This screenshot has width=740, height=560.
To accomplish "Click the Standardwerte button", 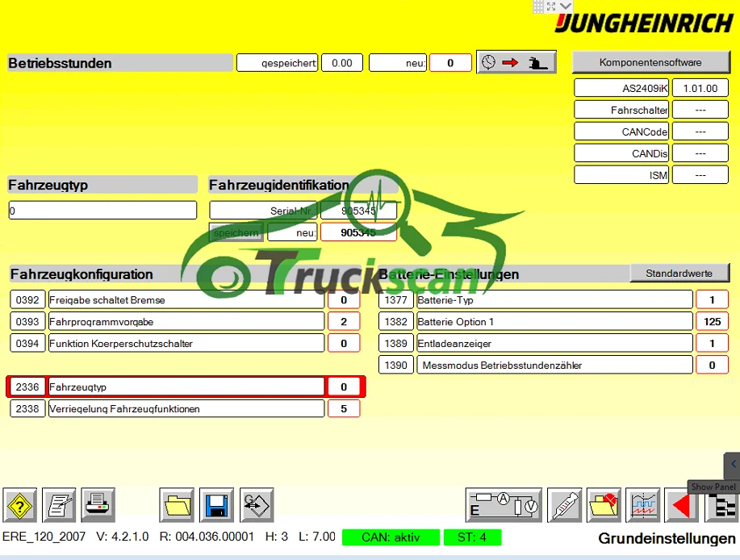I will tap(679, 274).
